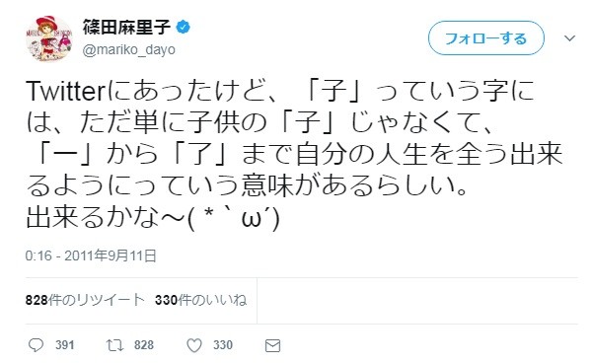The image size is (592, 364).
Task: Like the tweet with heart icon
Action: point(194,345)
